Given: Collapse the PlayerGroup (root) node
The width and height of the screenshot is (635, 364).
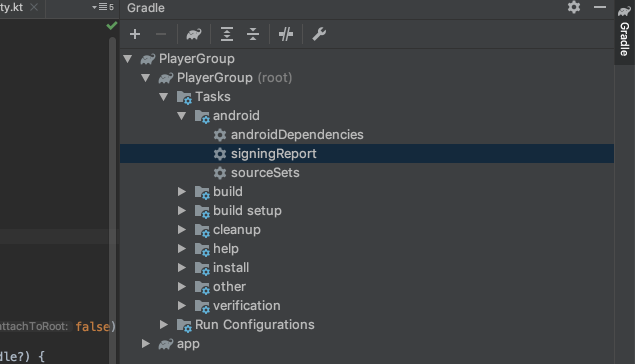Looking at the screenshot, I should (145, 78).
